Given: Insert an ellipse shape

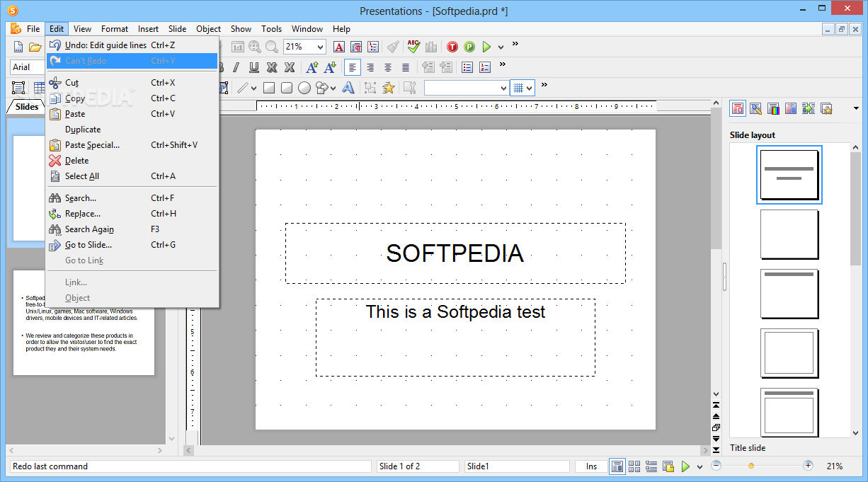Looking at the screenshot, I should coord(304,88).
